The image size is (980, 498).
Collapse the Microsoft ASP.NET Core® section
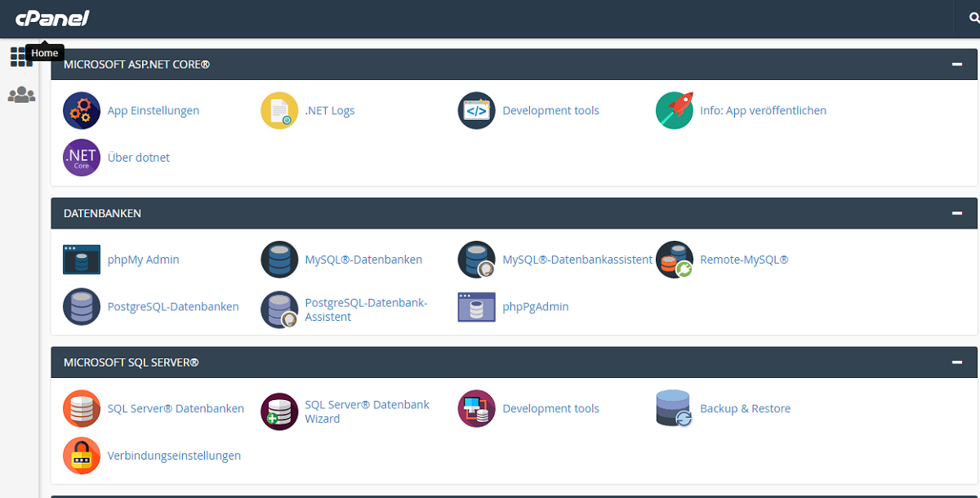(x=957, y=64)
